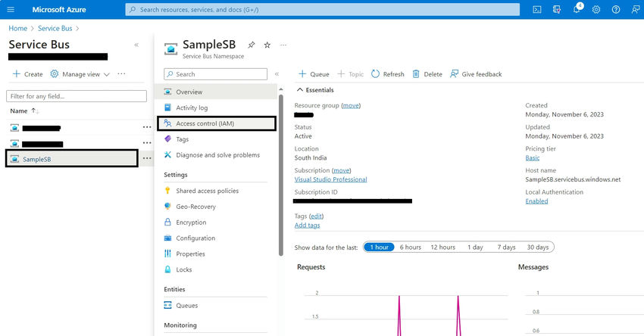
Task: Open the notifications bell
Action: 577,8
